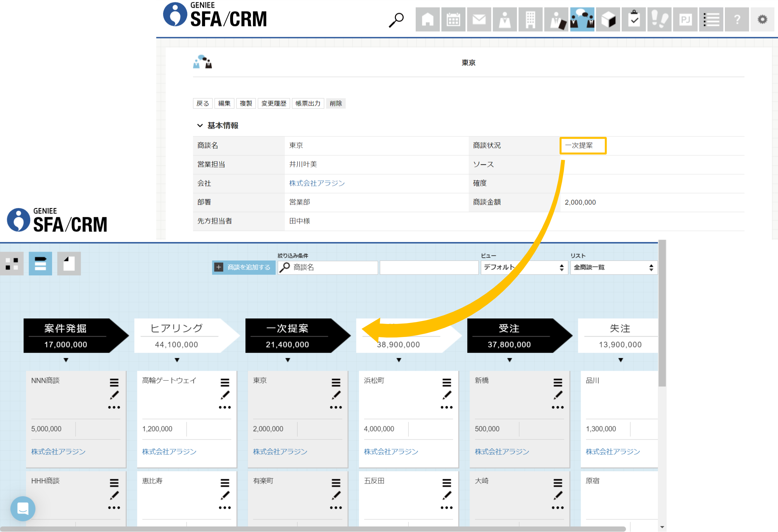Focus the 商談名 filter search field
Screen dimensions: 778x532
(328, 268)
